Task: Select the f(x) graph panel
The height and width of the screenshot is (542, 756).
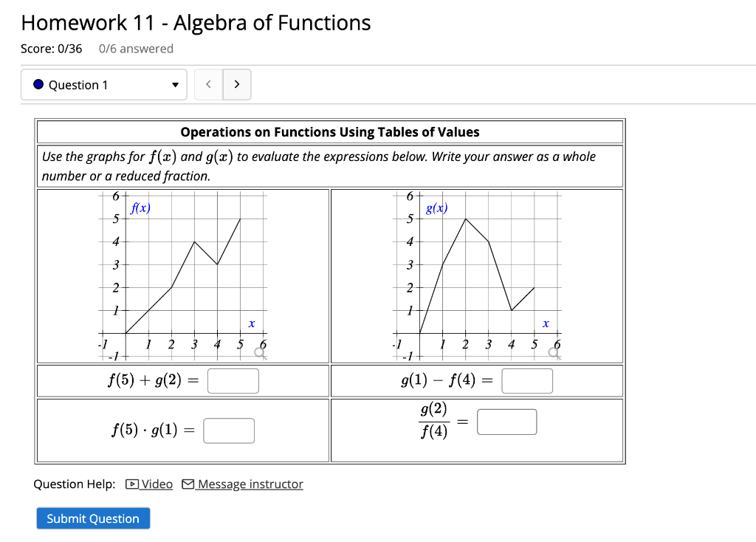Action: [185, 273]
